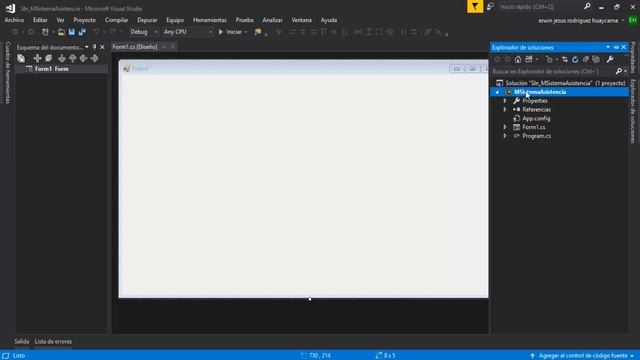Click the Iniciar debug button
640x360 pixels.
[x=230, y=32]
